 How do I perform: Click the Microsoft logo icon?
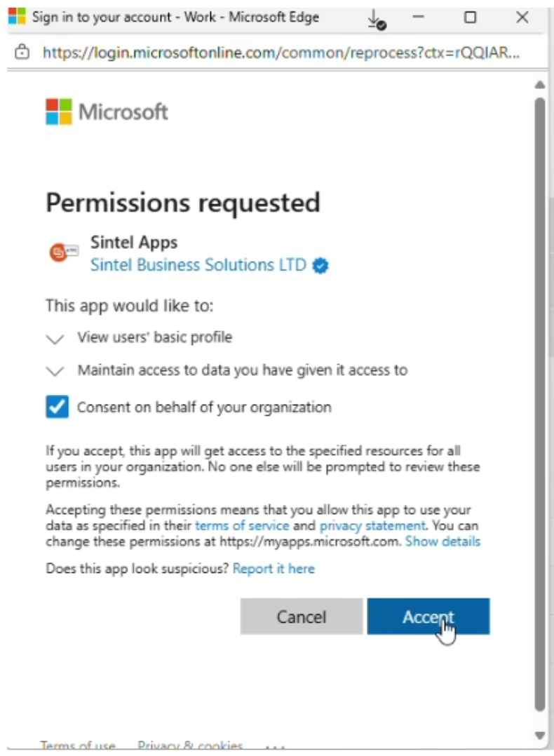(58, 112)
